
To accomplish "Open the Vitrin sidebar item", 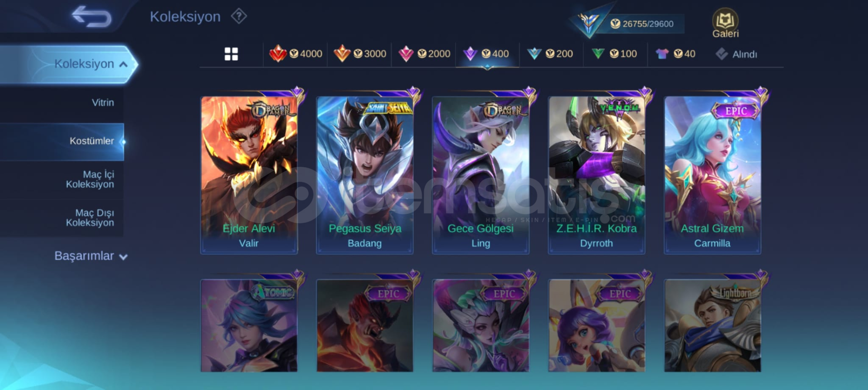I will (x=103, y=103).
